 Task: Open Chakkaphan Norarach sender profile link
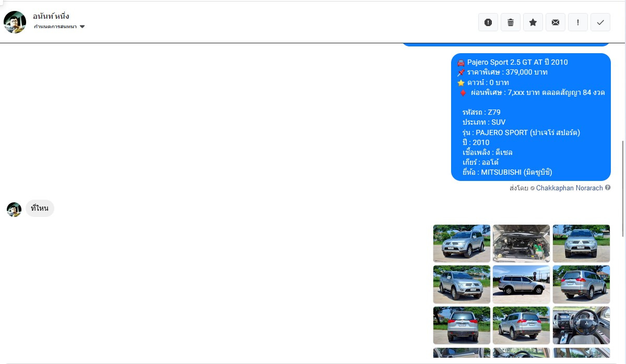pos(569,188)
